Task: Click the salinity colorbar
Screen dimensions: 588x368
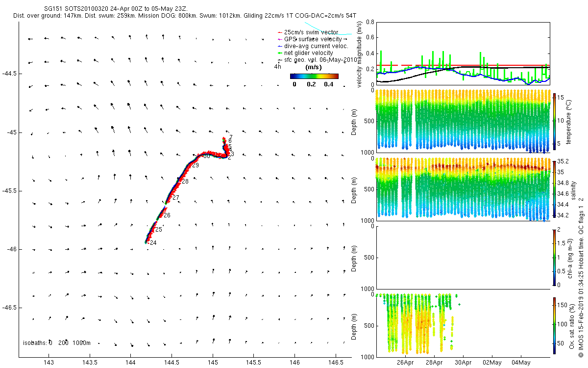Action: coord(555,188)
